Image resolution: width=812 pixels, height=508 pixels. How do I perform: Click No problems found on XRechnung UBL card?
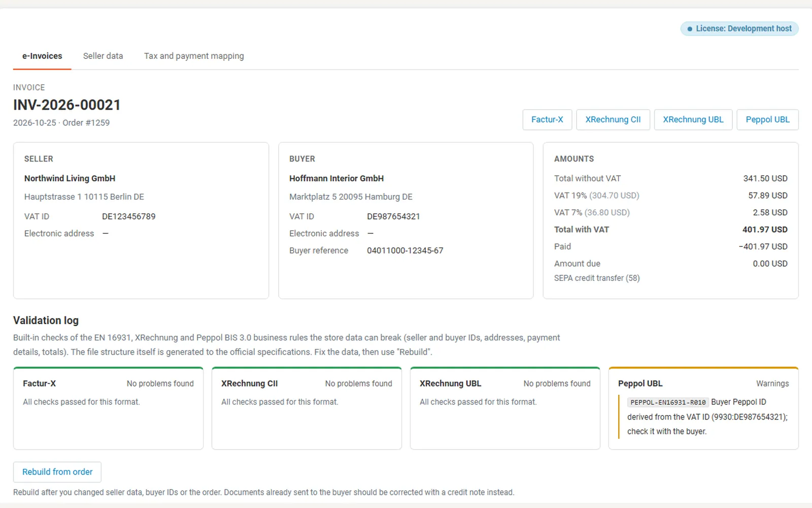(557, 384)
